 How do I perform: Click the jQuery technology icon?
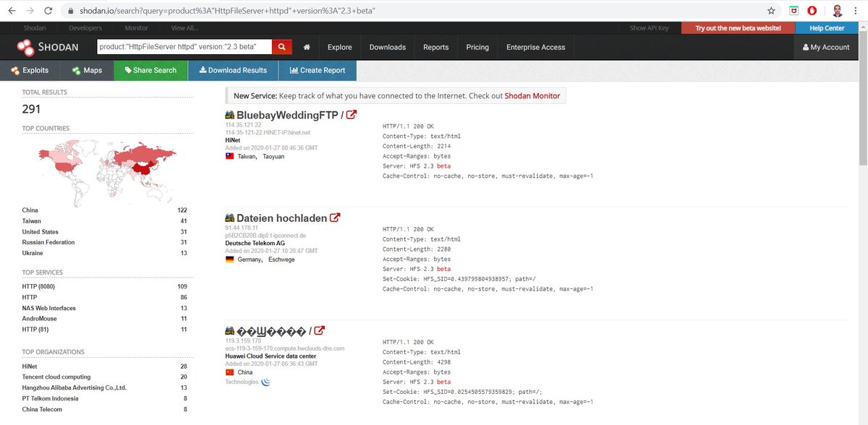point(265,382)
